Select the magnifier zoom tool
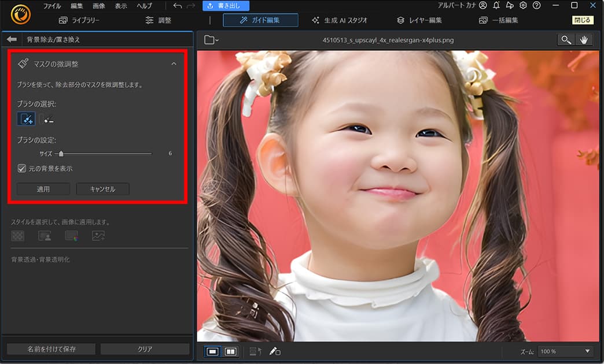This screenshot has height=364, width=604. tap(566, 39)
